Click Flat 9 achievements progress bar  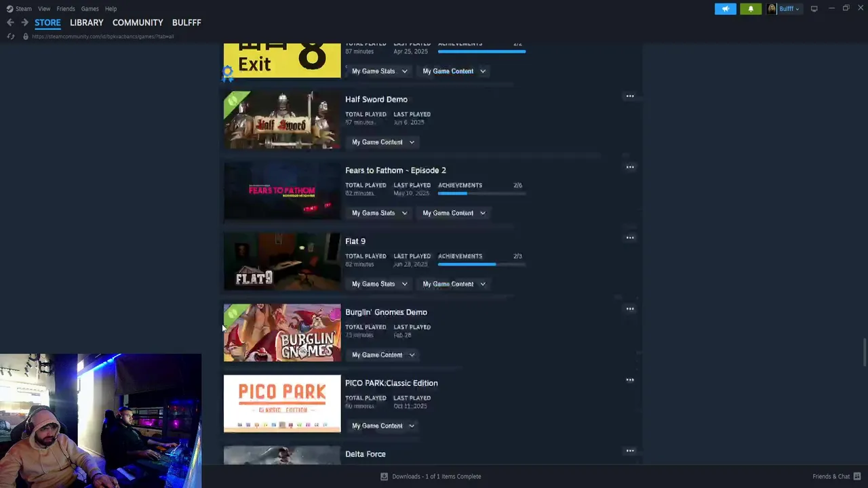pyautogui.click(x=481, y=264)
